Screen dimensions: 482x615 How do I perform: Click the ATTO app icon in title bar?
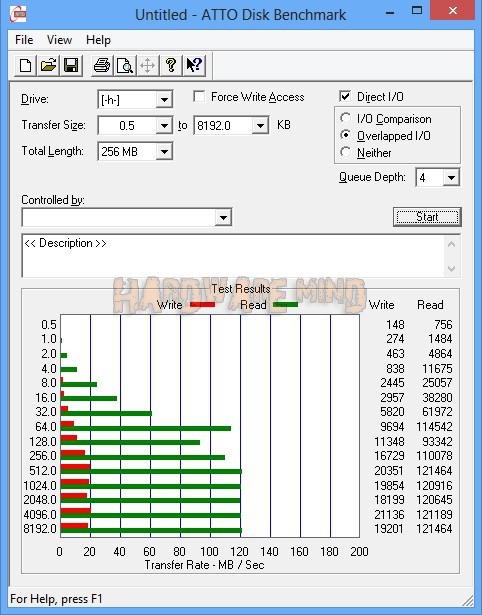tap(18, 15)
